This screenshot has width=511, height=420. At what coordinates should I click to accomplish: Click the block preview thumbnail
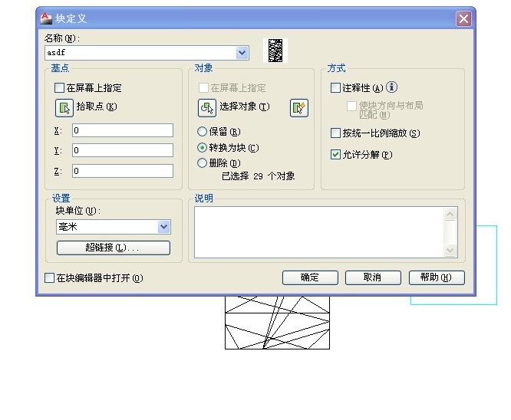click(x=275, y=51)
